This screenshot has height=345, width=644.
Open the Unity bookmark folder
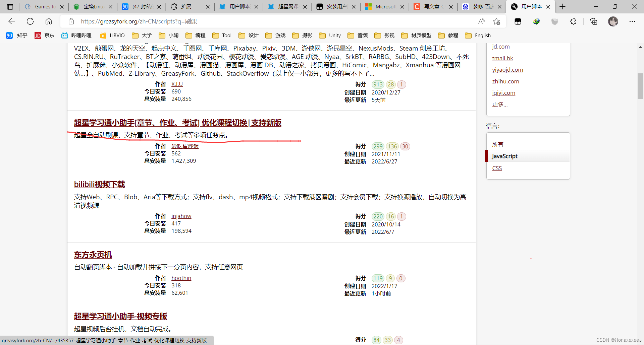[x=330, y=36]
